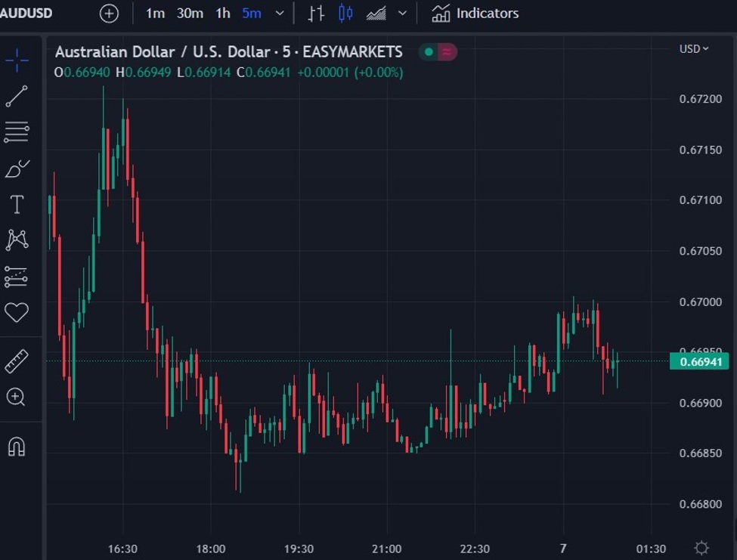
Task: Activate the zoom in tool
Action: 16,398
